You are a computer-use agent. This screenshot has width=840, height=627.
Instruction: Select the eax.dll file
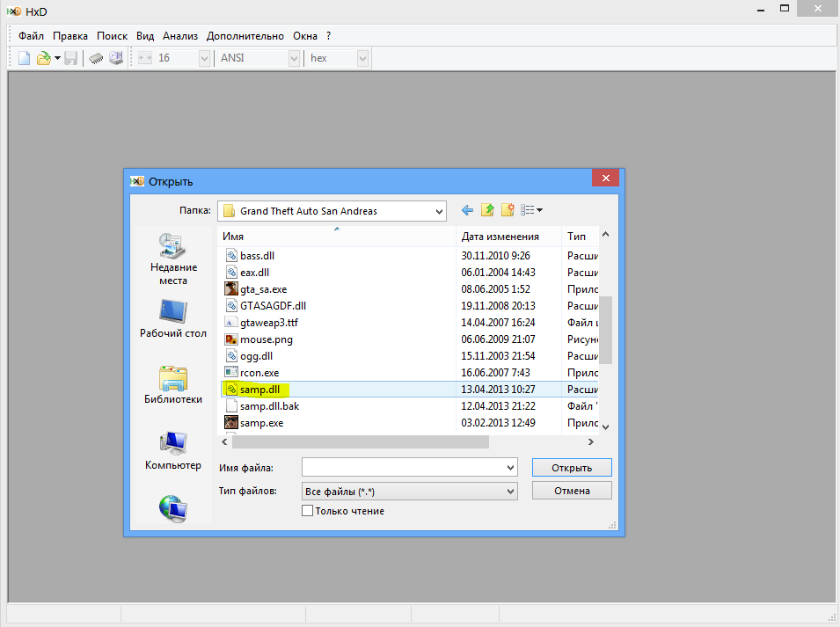click(254, 273)
